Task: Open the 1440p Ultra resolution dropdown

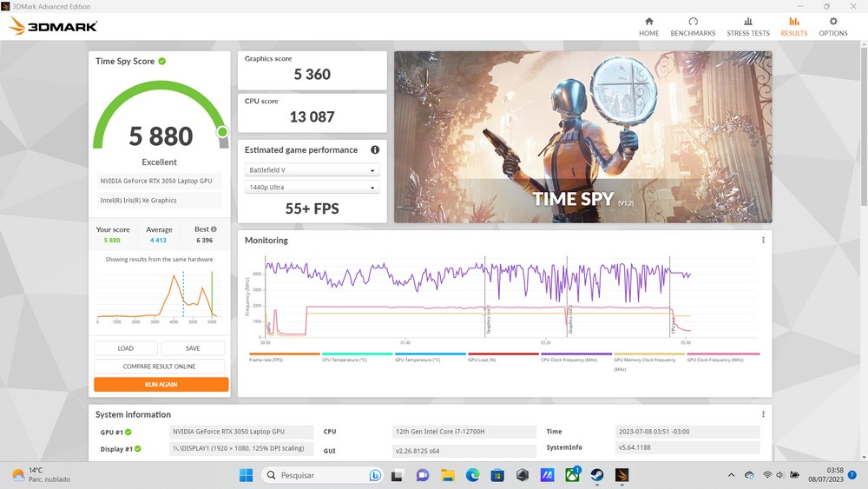Action: coord(312,188)
